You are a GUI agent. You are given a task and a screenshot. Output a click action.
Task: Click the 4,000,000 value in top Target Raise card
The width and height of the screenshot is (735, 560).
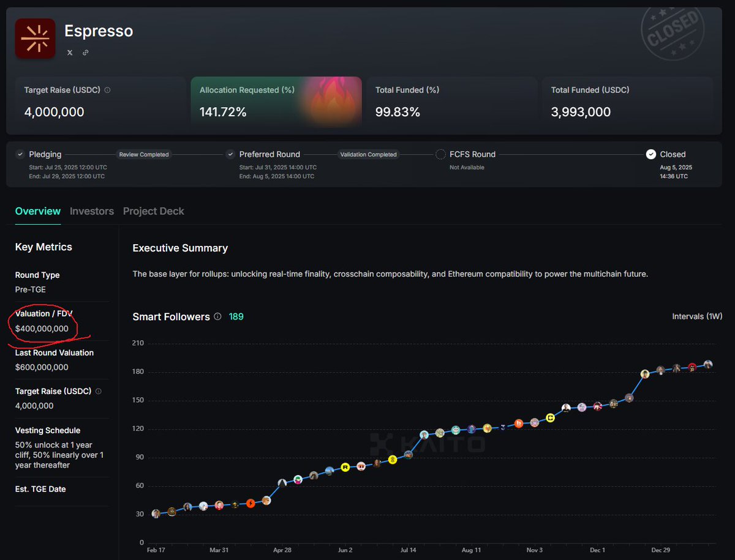[x=55, y=112]
